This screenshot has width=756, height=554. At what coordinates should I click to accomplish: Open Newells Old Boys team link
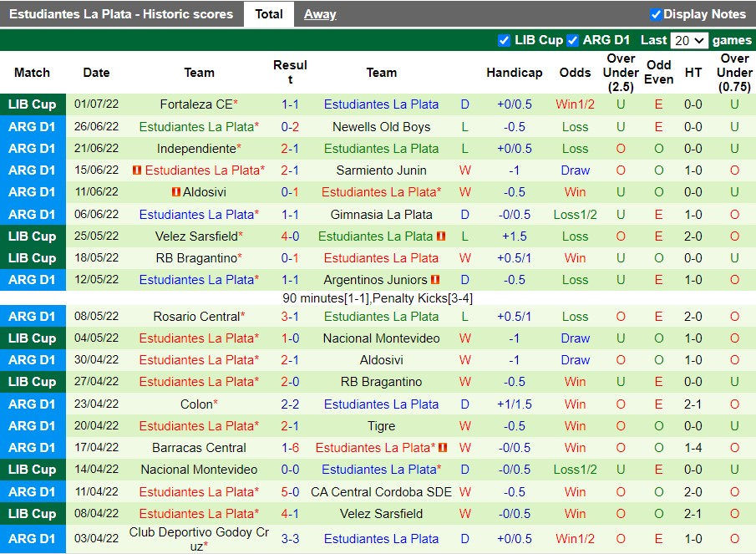pos(382,127)
